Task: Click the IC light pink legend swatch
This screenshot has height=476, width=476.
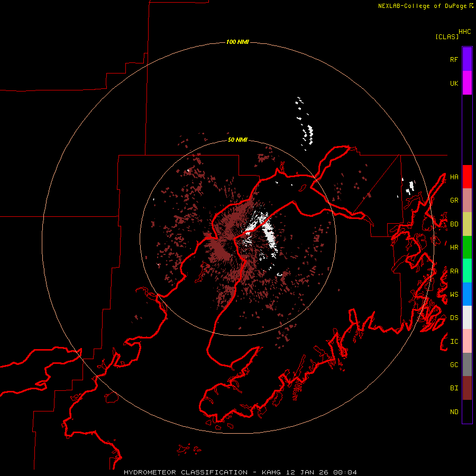Action: coord(467,341)
